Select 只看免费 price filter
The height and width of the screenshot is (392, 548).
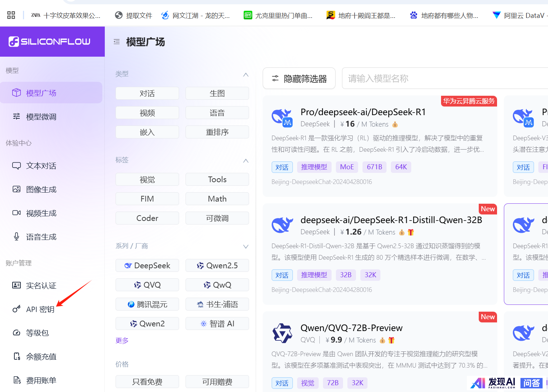pos(147,382)
